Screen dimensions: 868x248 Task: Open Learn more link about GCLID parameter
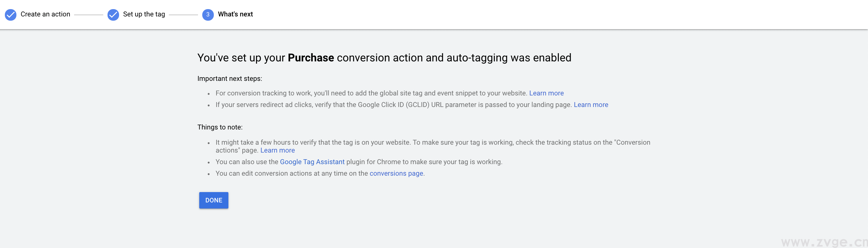[x=591, y=105]
